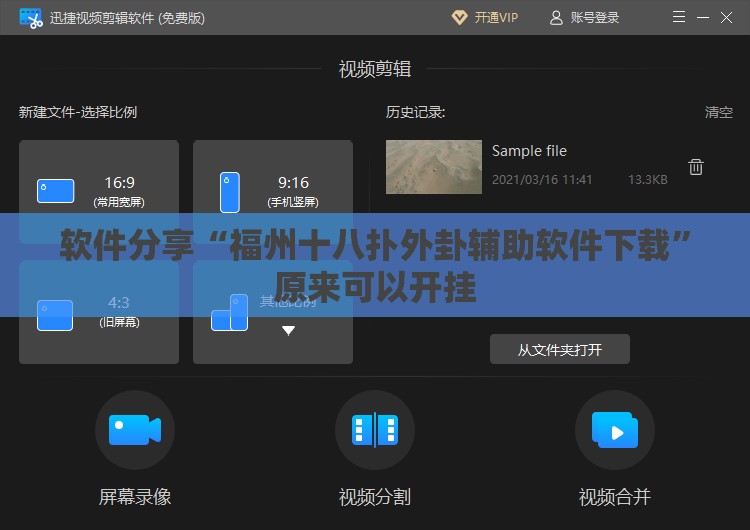The height and width of the screenshot is (530, 750).
Task: Launch screen recording camera icon
Action: tap(135, 430)
